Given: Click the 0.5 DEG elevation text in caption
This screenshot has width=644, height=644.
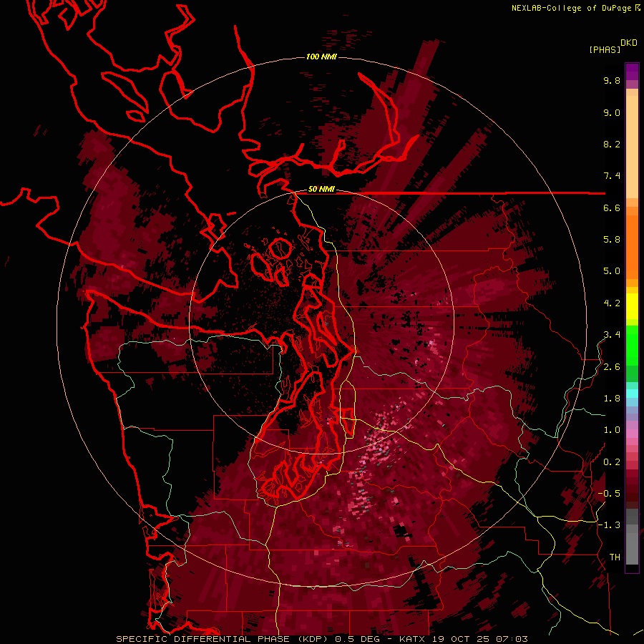Looking at the screenshot, I should pos(358,639).
